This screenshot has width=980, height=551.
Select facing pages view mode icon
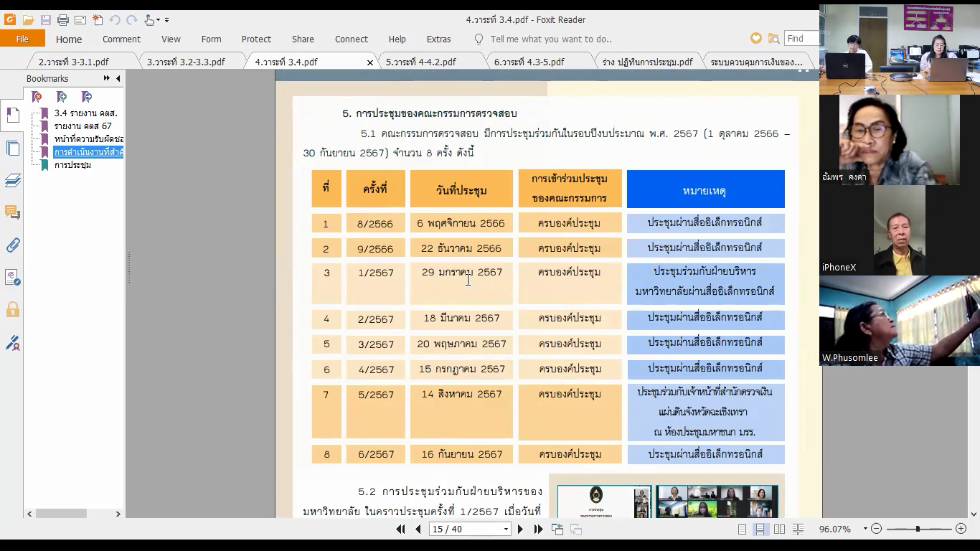pyautogui.click(x=779, y=529)
